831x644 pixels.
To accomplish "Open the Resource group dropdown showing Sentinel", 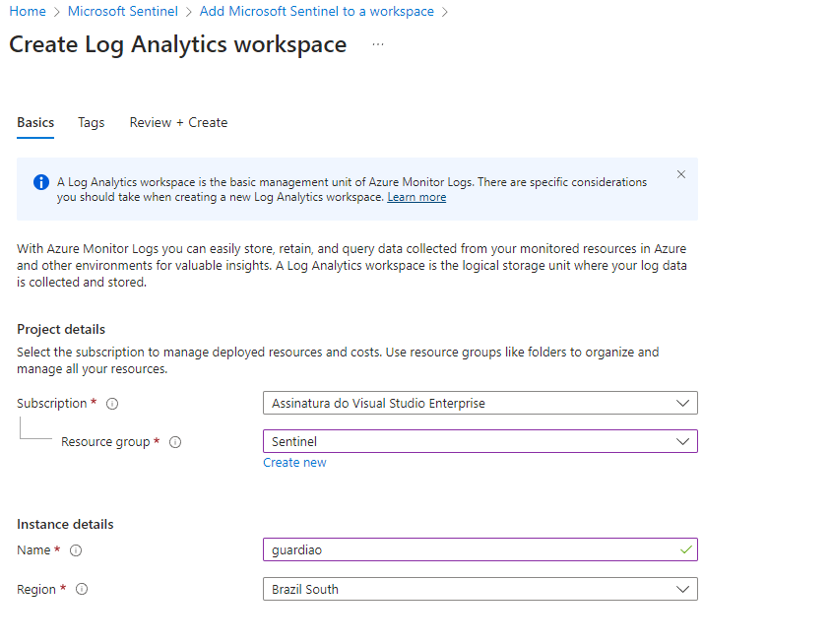I will [479, 442].
